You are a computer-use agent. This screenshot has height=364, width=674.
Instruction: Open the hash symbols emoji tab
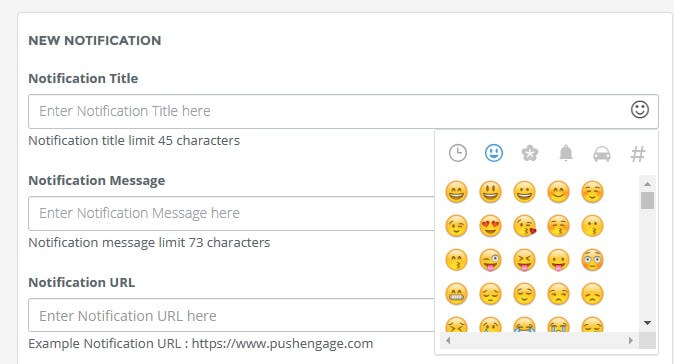click(x=638, y=154)
